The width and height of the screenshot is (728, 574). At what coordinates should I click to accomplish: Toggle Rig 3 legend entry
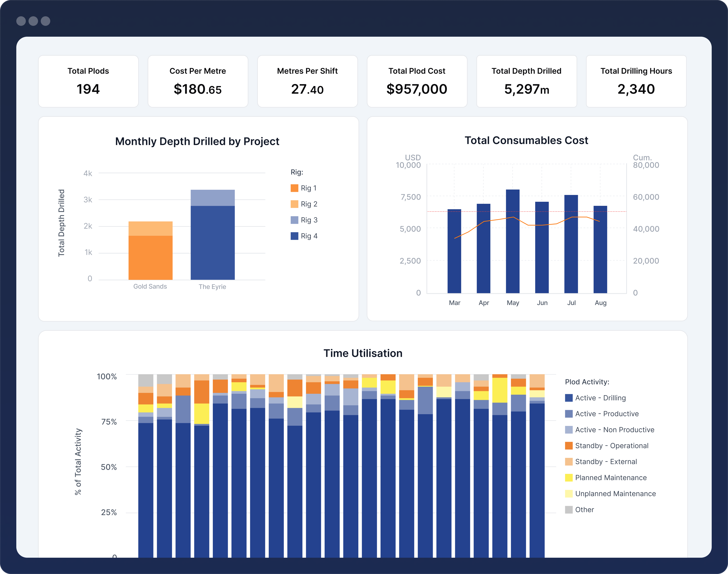pyautogui.click(x=308, y=220)
